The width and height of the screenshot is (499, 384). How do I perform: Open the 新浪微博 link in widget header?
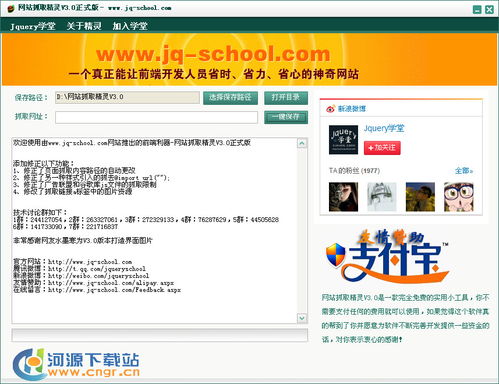[352, 109]
